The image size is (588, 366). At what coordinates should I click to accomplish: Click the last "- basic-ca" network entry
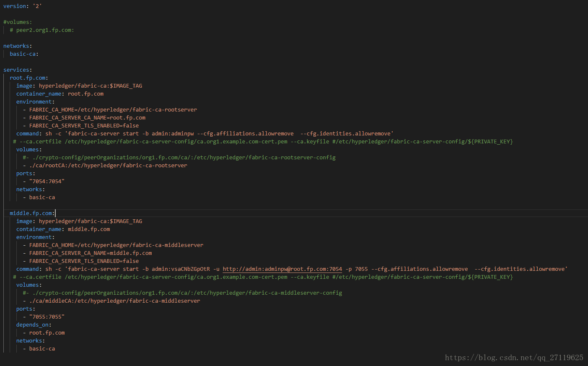click(x=39, y=348)
